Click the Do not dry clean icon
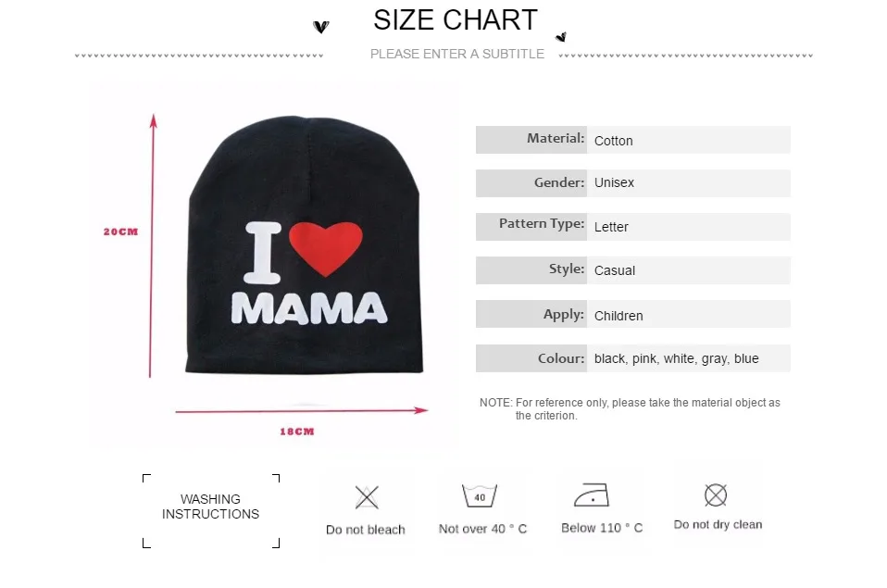 (716, 495)
